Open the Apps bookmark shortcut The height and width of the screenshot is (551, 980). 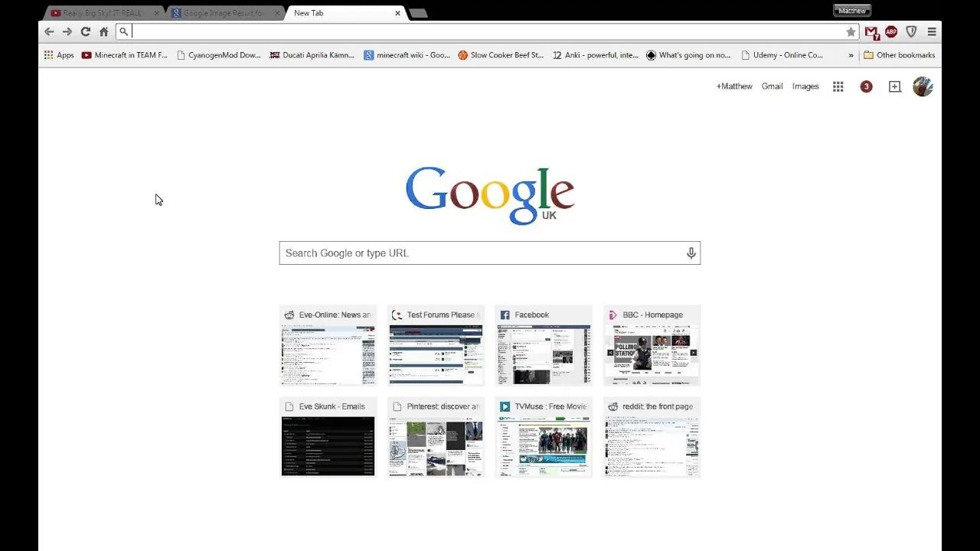coord(59,55)
